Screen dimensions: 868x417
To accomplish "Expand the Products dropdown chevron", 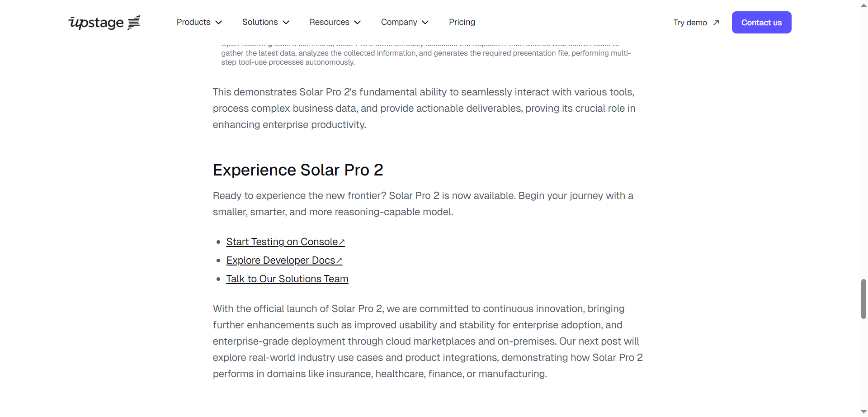I will (219, 23).
